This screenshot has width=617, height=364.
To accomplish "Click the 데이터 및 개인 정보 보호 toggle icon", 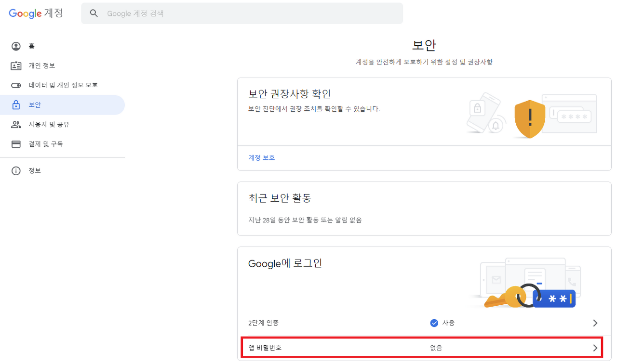I will pos(16,85).
